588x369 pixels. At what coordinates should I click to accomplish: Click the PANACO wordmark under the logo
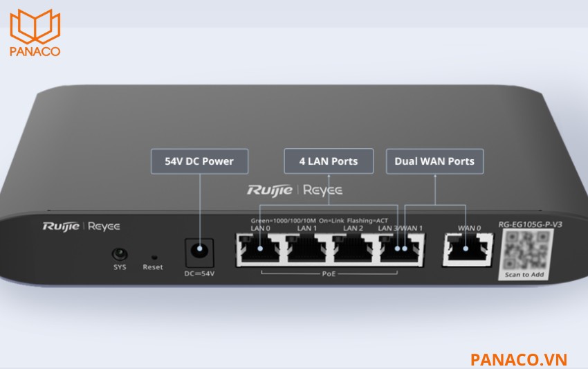[35, 51]
